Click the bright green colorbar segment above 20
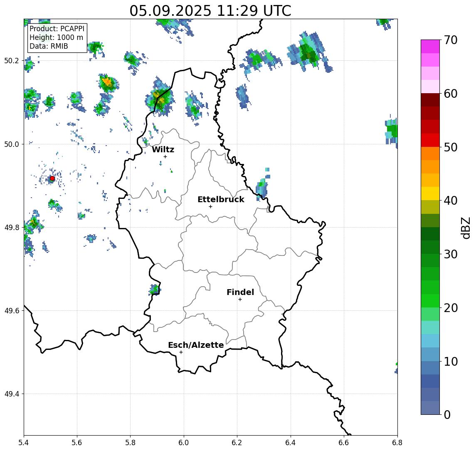The width and height of the screenshot is (476, 451). (430, 300)
